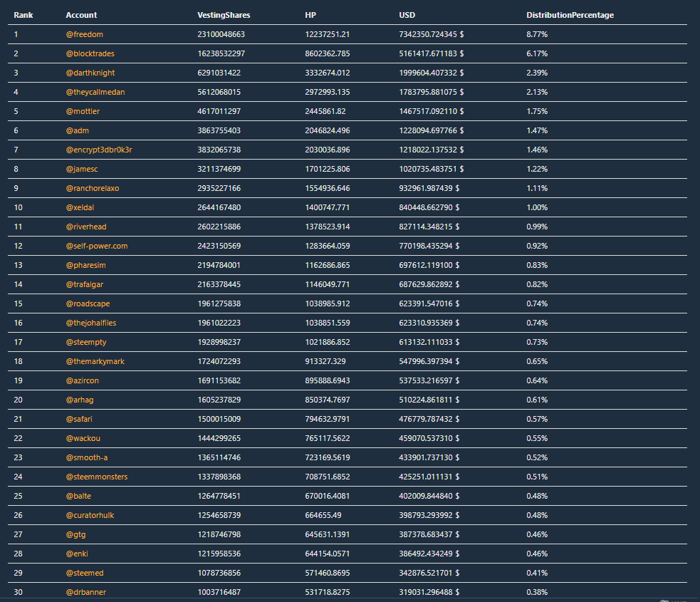Image resolution: width=700 pixels, height=602 pixels.
Task: Visit the @darthknight account page
Action: point(90,73)
